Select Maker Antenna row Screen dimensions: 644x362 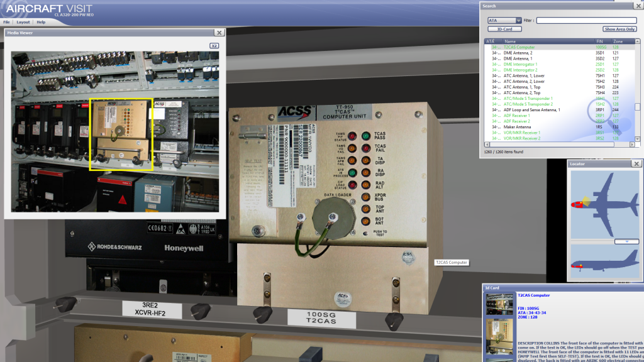(559, 127)
